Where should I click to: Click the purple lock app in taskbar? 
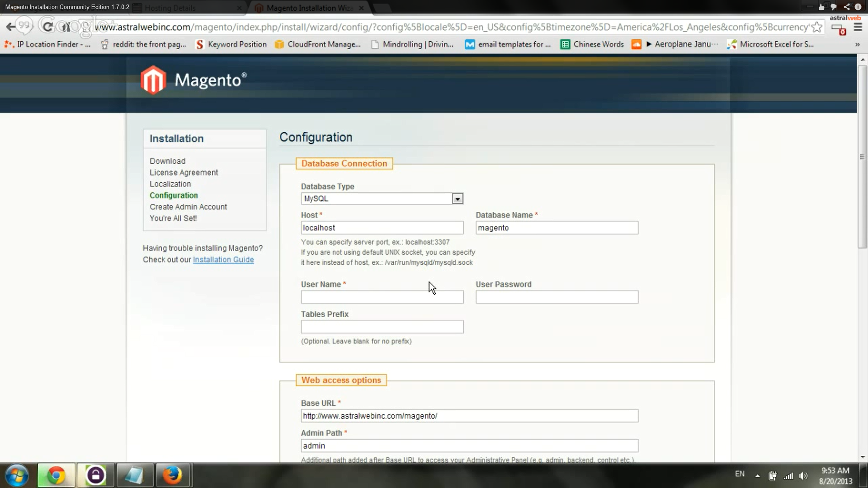click(x=95, y=475)
